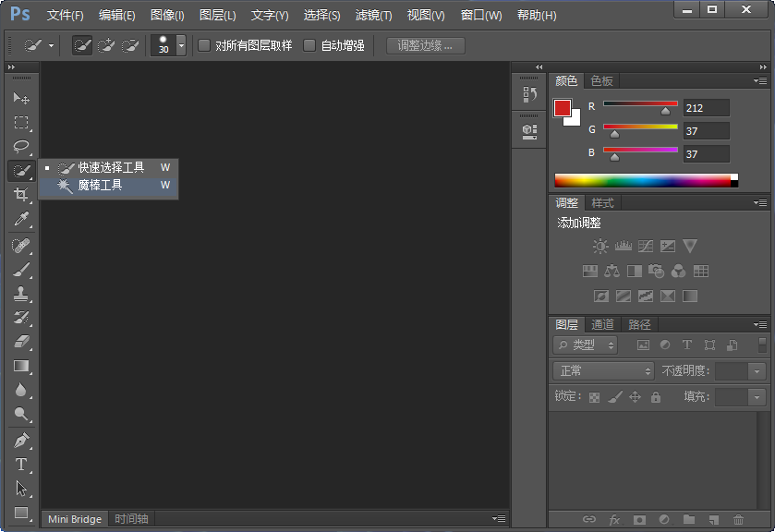Select the Crop tool
The height and width of the screenshot is (532, 775).
pyautogui.click(x=21, y=194)
